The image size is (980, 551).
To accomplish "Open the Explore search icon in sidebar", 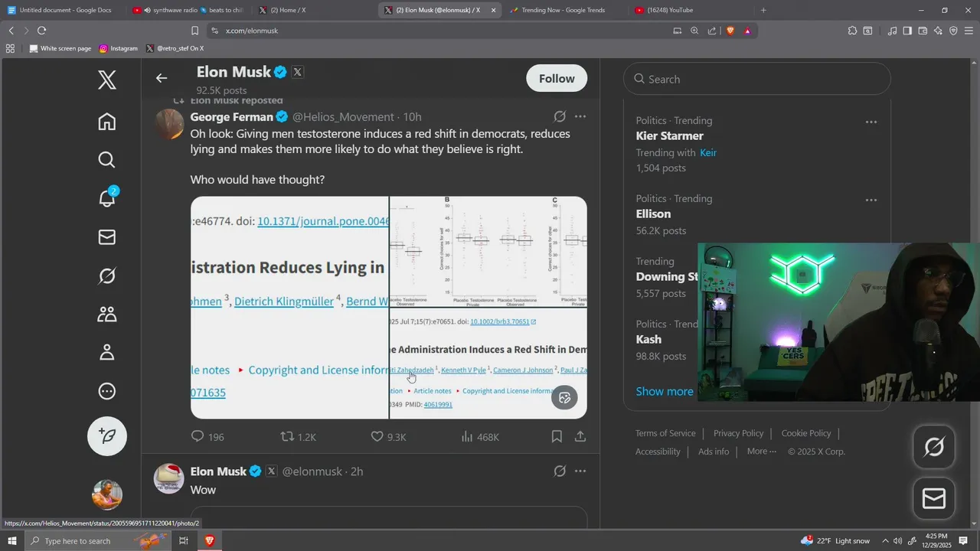I will tap(107, 159).
